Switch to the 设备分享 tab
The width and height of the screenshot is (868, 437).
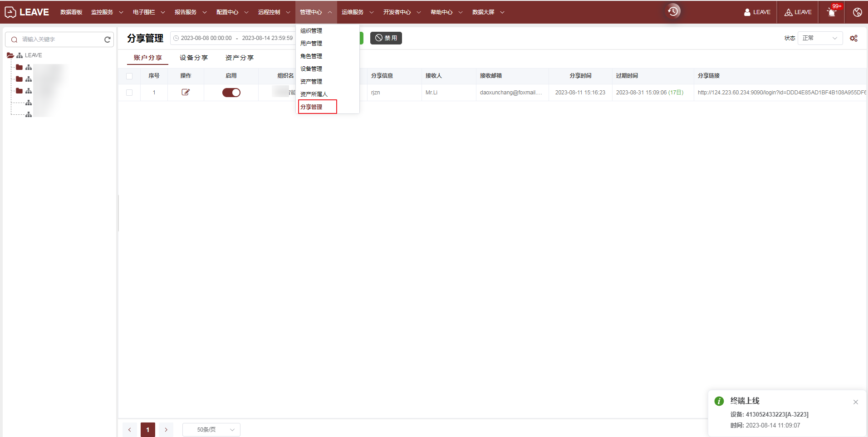tap(194, 58)
